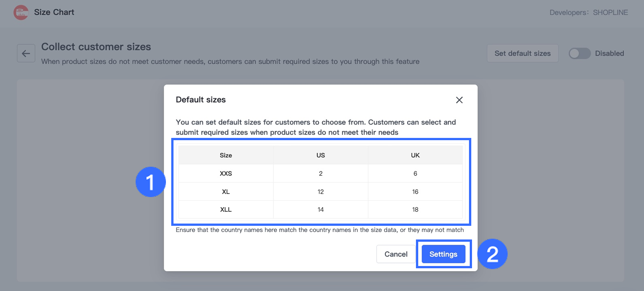Cancel the Default sizes dialog
The image size is (644, 291).
point(396,254)
